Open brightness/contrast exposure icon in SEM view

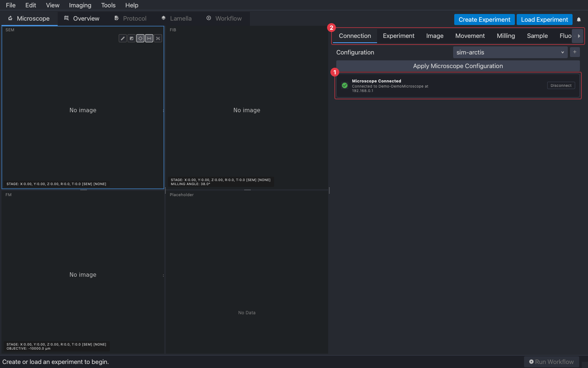[132, 38]
